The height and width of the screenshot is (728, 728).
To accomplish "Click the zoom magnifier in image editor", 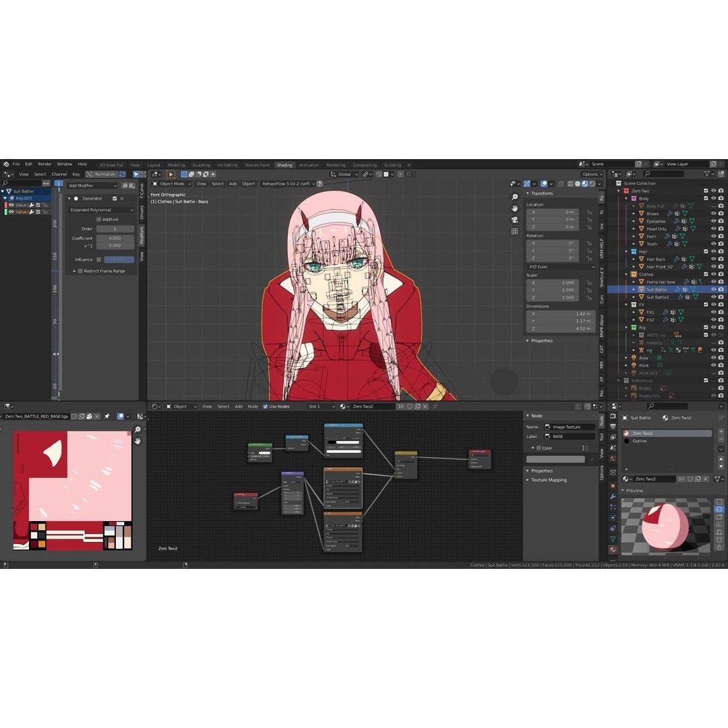I will pyautogui.click(x=138, y=430).
